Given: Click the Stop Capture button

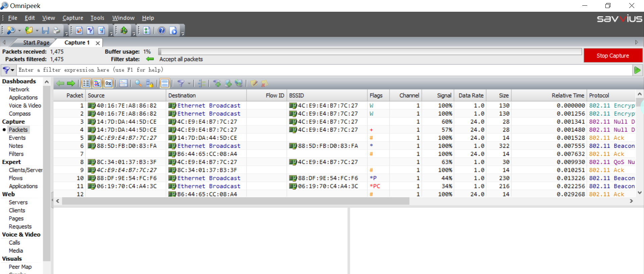Looking at the screenshot, I should [613, 55].
